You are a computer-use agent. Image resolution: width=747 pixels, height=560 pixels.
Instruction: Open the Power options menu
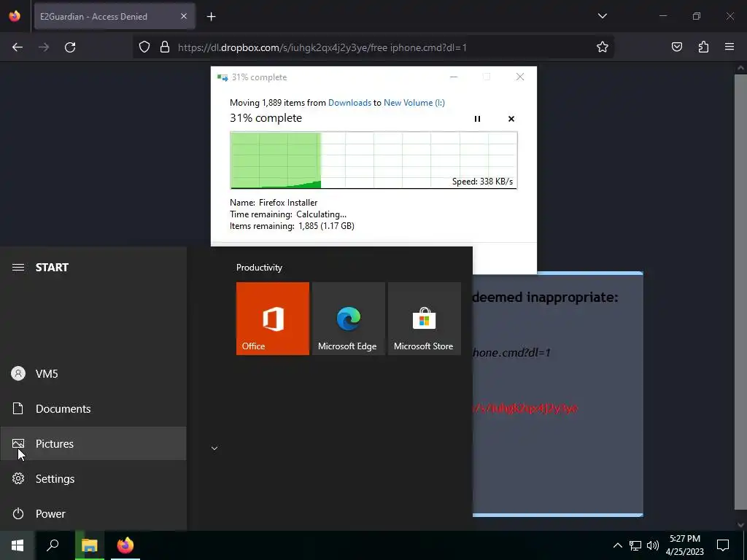[93, 514]
